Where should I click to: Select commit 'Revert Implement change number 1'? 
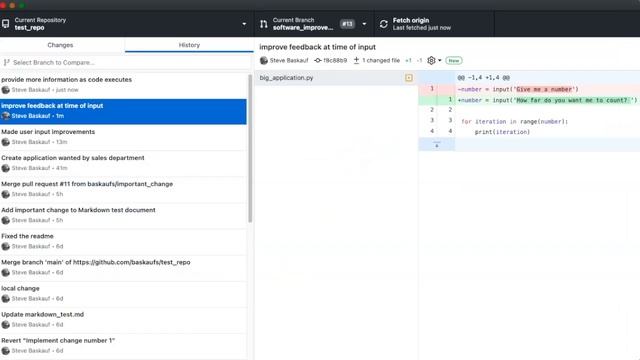[123, 346]
